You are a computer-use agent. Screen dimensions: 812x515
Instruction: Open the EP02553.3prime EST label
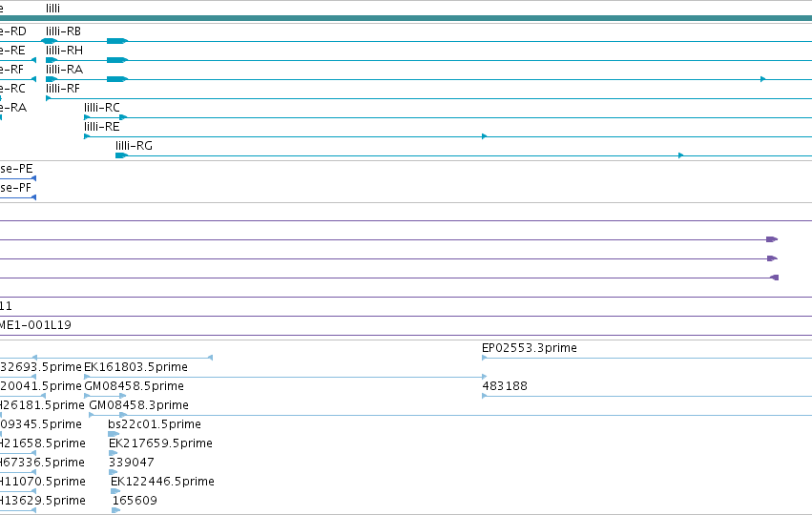pos(530,348)
